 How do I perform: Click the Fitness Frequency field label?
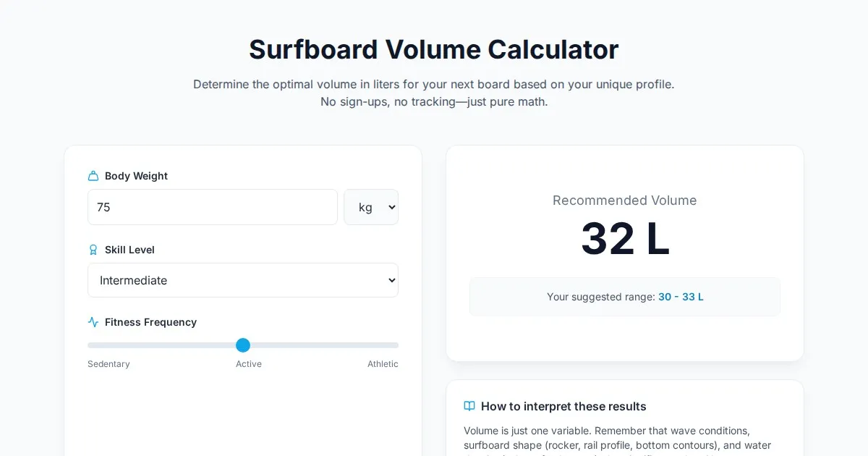[150, 322]
